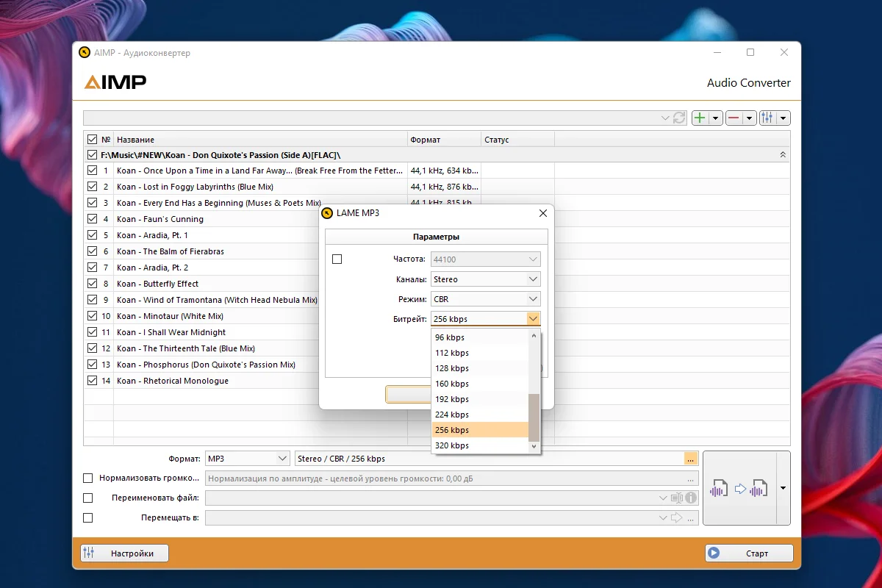Choose 112 kbps from the bitrate list
This screenshot has height=588, width=882.
coord(480,353)
